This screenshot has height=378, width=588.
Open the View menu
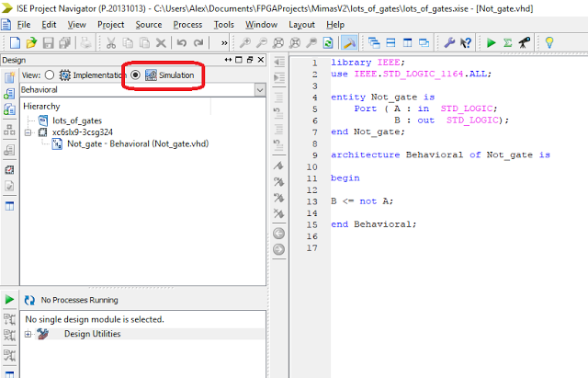pyautogui.click(x=76, y=25)
